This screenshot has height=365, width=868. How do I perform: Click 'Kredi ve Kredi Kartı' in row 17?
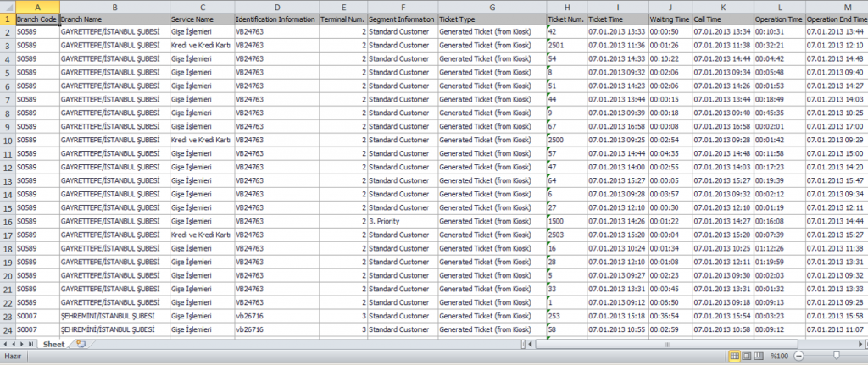[x=202, y=235]
